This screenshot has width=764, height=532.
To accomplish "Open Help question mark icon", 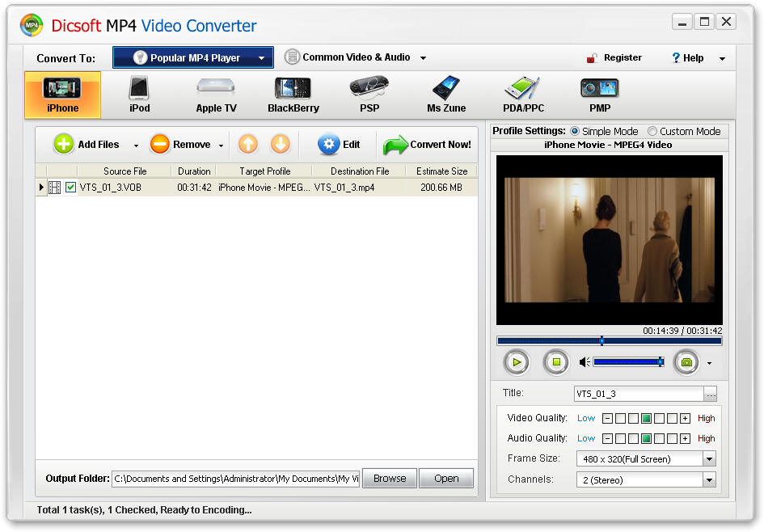I will (x=676, y=58).
